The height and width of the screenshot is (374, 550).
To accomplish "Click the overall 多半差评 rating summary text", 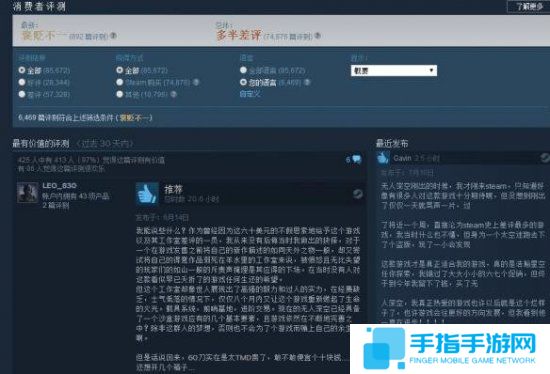I will pos(239,35).
